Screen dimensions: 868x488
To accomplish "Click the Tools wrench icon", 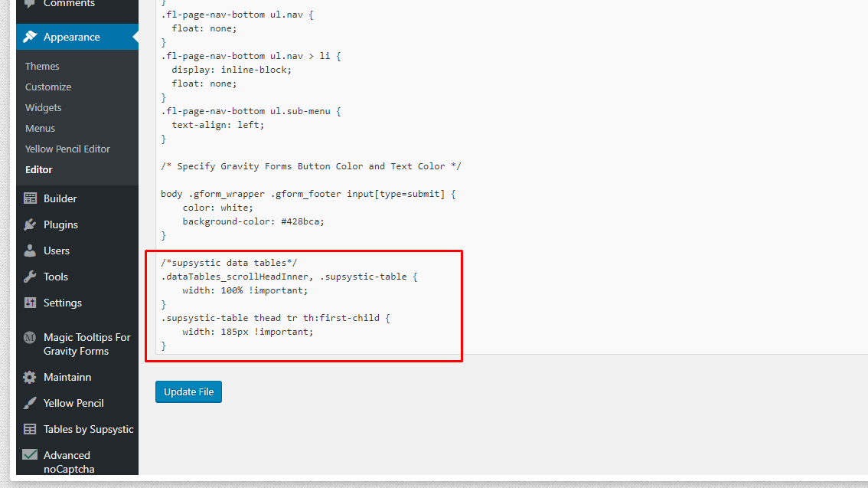I will [30, 277].
